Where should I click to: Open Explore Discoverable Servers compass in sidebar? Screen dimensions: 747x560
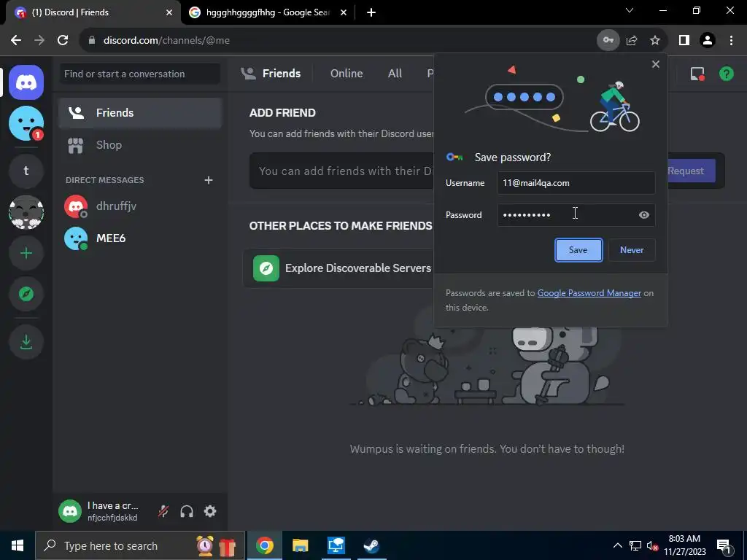[x=26, y=294]
